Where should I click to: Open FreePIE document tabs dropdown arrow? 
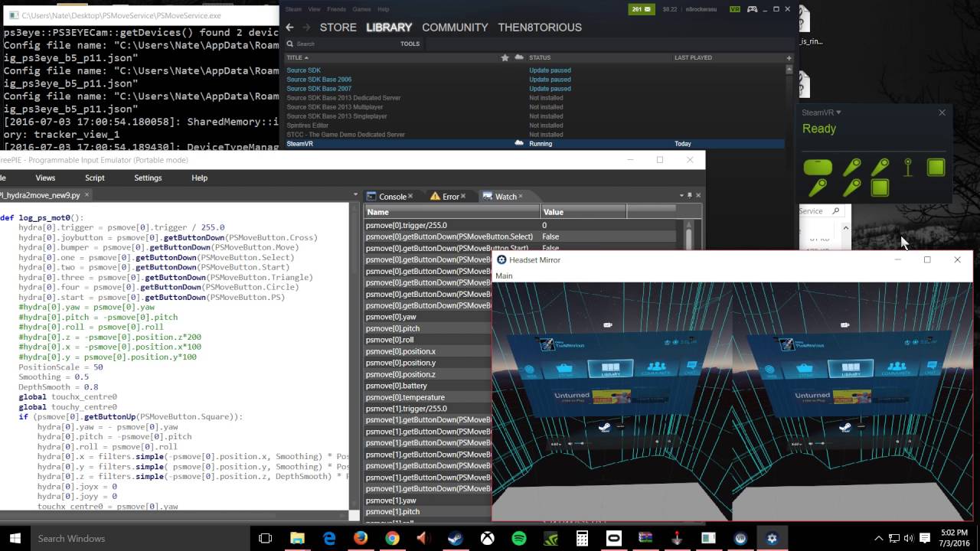coord(354,195)
